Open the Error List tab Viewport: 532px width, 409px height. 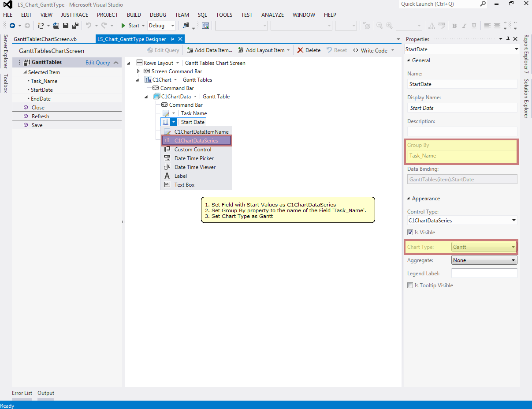(22, 393)
